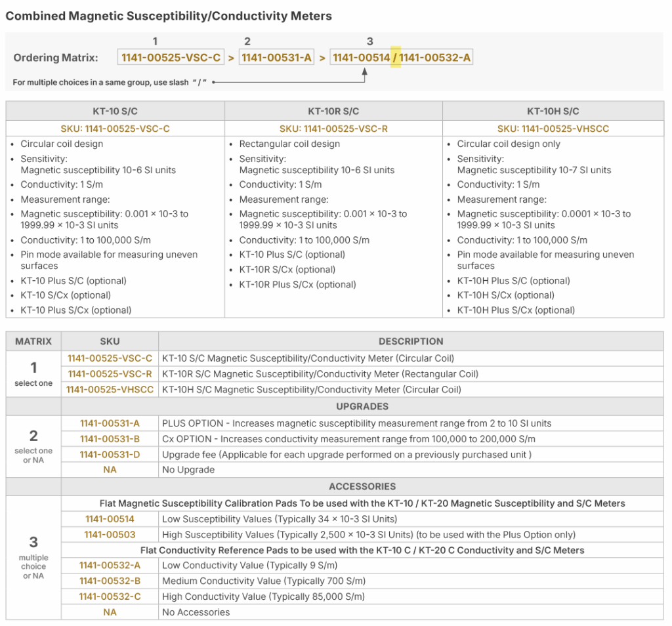Screen dimensions: 672x626
Task: Click 'SKU: 1141-00525-VHSCC' under KT-10H S/C
Action: pyautogui.click(x=553, y=129)
